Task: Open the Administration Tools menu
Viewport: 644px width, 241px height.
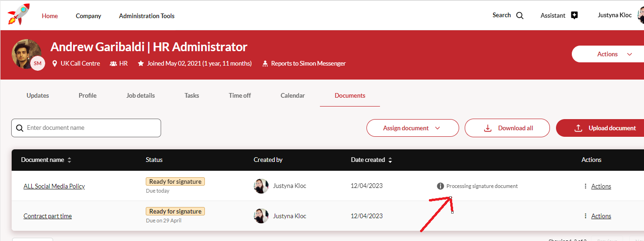Action: (147, 16)
